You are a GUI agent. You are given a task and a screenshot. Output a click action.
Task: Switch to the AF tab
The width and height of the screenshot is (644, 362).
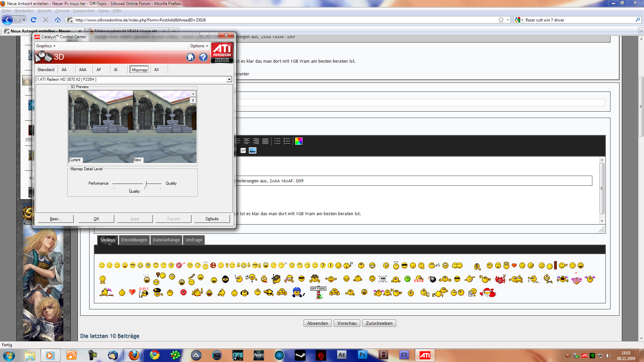pos(99,70)
